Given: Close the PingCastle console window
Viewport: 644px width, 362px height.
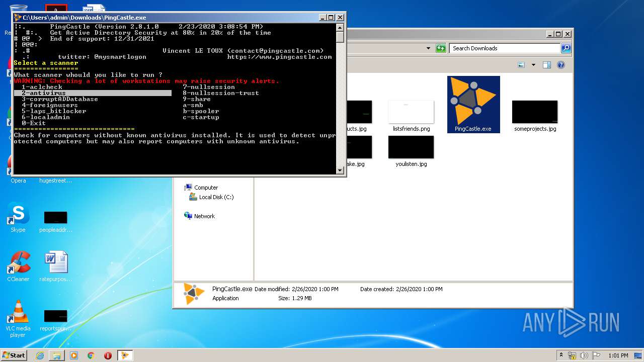Looking at the screenshot, I should click(340, 18).
